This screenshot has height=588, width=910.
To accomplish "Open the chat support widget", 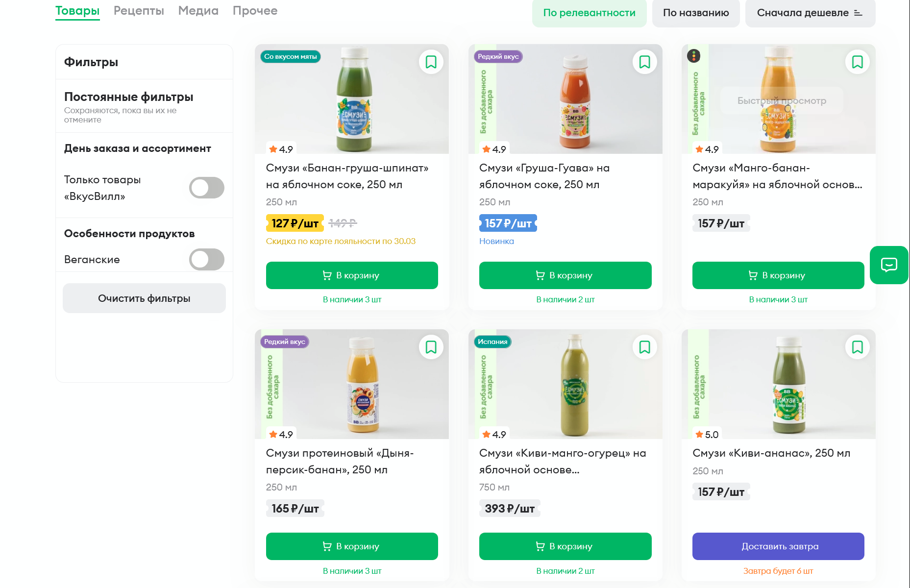I will point(889,265).
